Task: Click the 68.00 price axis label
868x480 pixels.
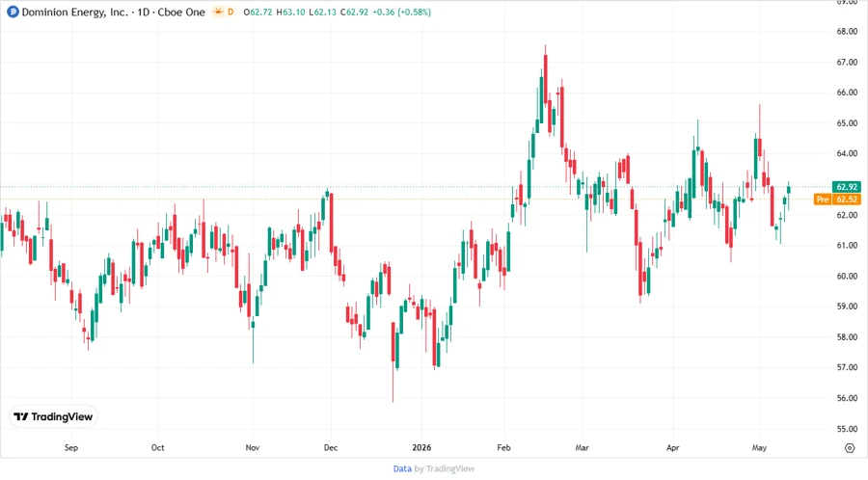Action: 847,32
